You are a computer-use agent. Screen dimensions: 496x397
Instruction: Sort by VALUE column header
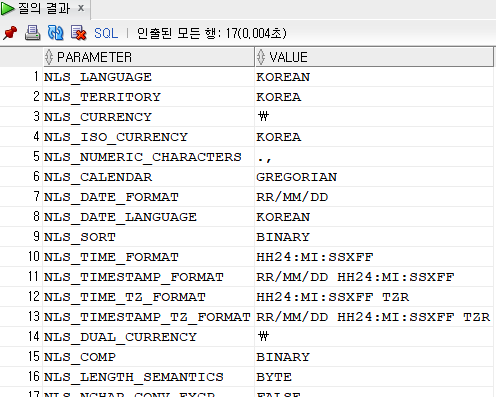pos(374,57)
